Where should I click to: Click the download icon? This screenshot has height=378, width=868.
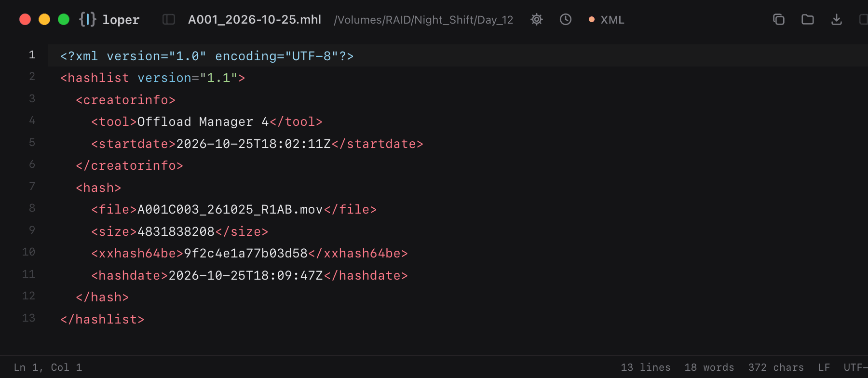pyautogui.click(x=837, y=19)
